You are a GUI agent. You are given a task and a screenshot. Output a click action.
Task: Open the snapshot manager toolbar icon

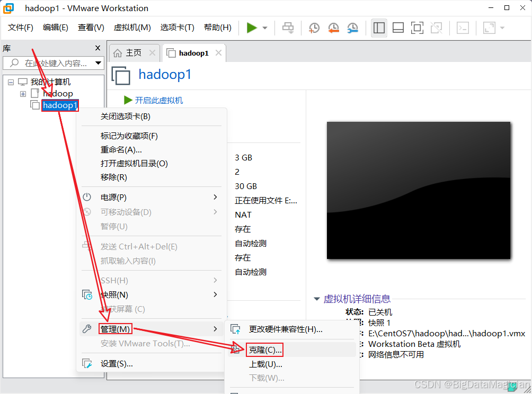tap(353, 28)
